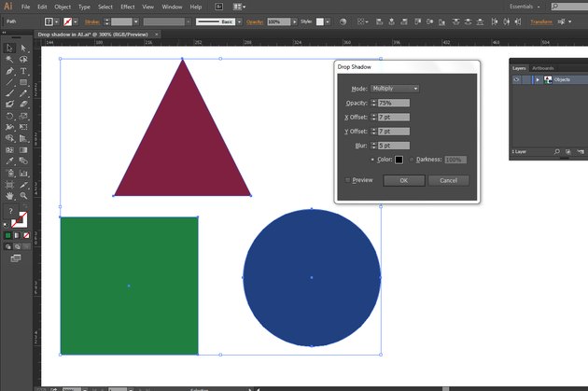Open the Essentials workspace dropdown
The width and height of the screenshot is (588, 391).
pos(525,7)
